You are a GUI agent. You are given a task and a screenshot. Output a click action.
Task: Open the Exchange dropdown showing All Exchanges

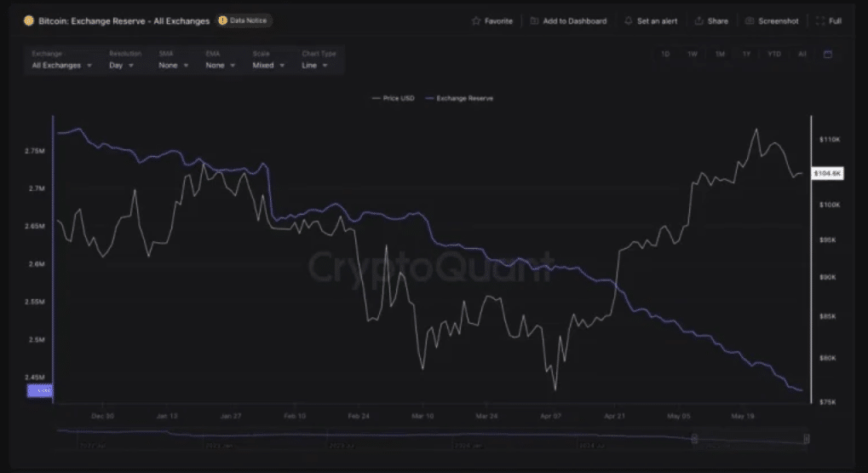coord(61,66)
